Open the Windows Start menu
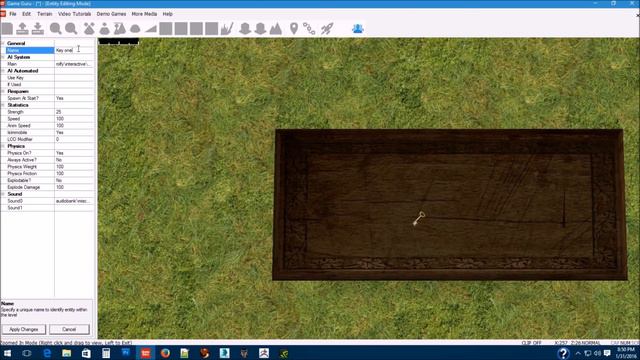The height and width of the screenshot is (360, 640). [x=7, y=353]
